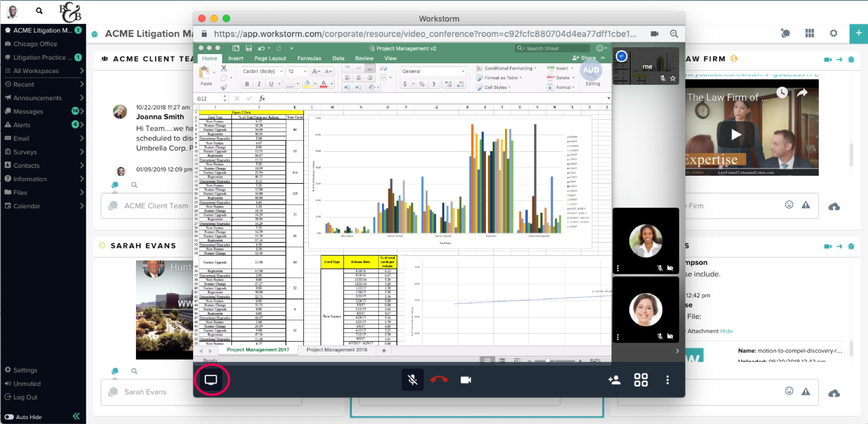The image size is (868, 424).
Task: Open the grid apps icon in the top right
Action: pyautogui.click(x=810, y=33)
